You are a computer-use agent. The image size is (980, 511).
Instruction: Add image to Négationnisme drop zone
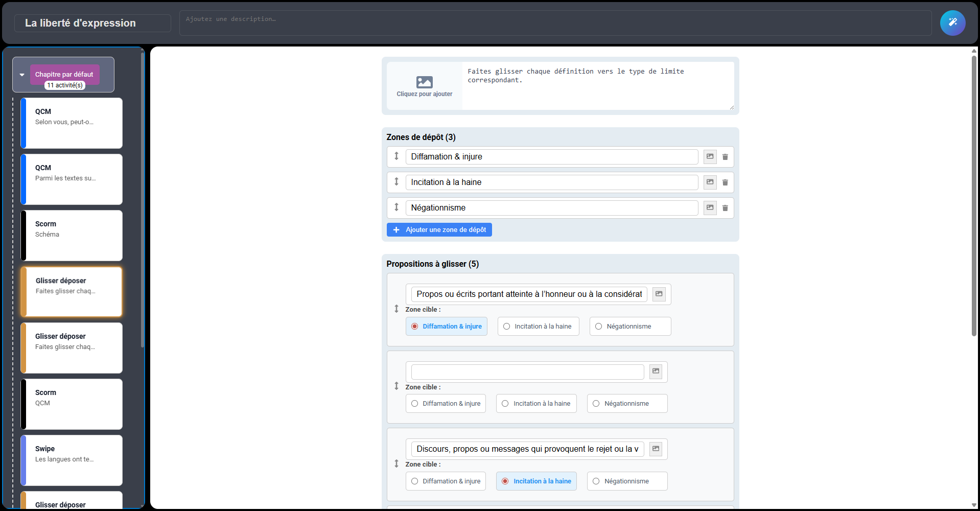point(710,208)
